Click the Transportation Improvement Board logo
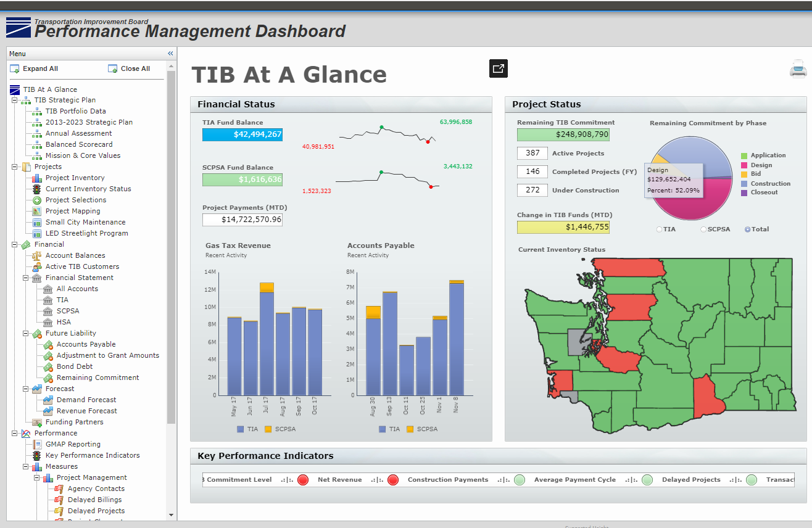This screenshot has height=528, width=812. click(18, 28)
